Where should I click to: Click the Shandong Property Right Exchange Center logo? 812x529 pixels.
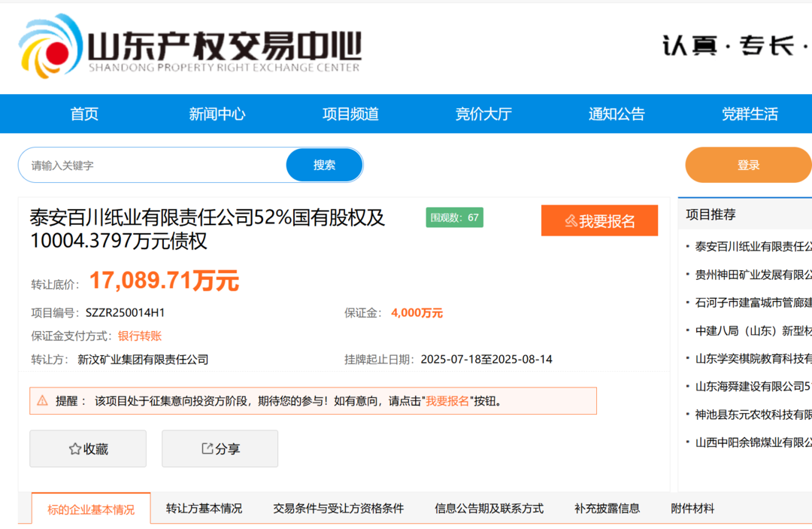(x=189, y=47)
